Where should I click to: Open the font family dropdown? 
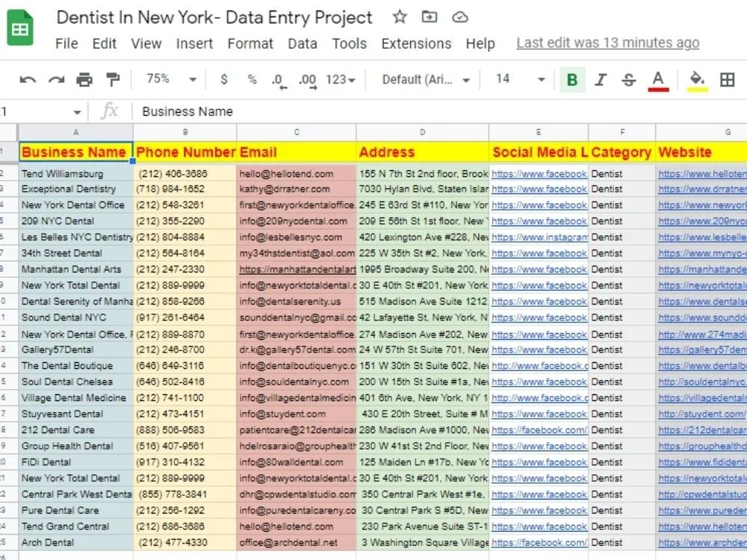click(x=426, y=80)
